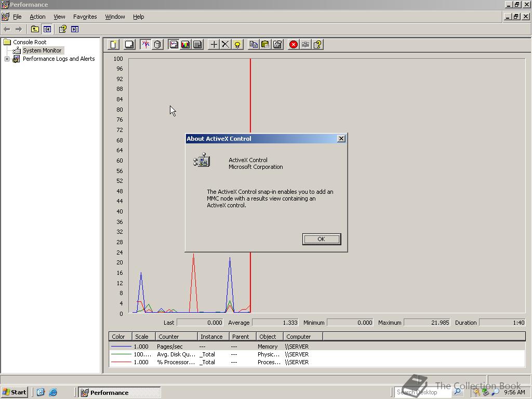Click the green color line of Avg. Disk

[121, 354]
